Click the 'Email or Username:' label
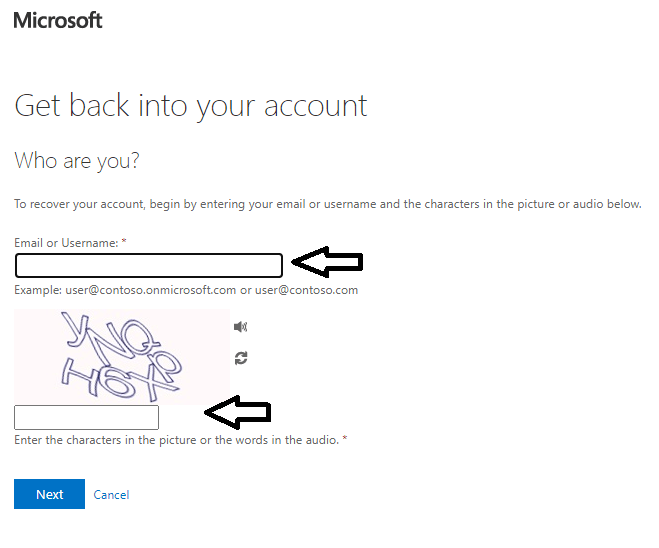The height and width of the screenshot is (548, 659). (66, 243)
